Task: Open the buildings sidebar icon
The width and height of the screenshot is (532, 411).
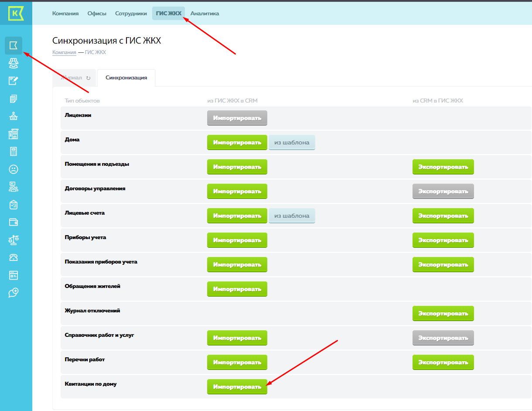Action: [x=14, y=134]
